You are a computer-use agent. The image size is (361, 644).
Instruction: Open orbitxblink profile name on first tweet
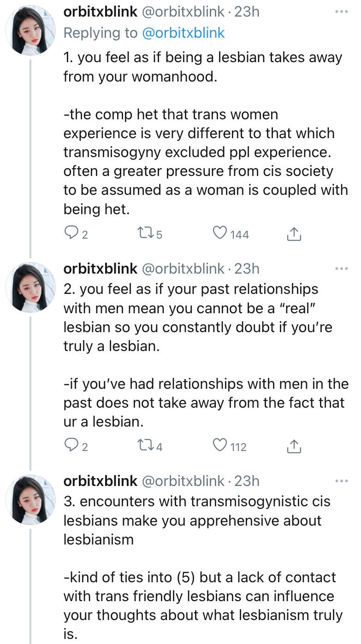pyautogui.click(x=101, y=12)
